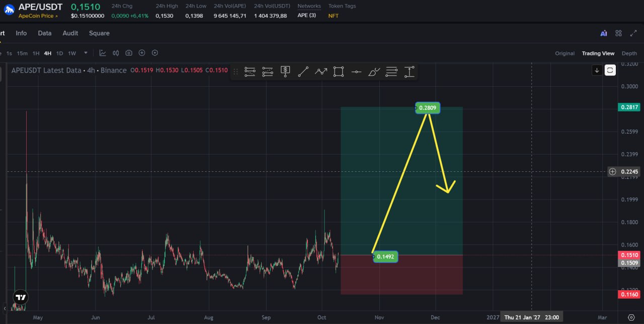Open the indicators line-chart icon
644x324 pixels.
[103, 53]
